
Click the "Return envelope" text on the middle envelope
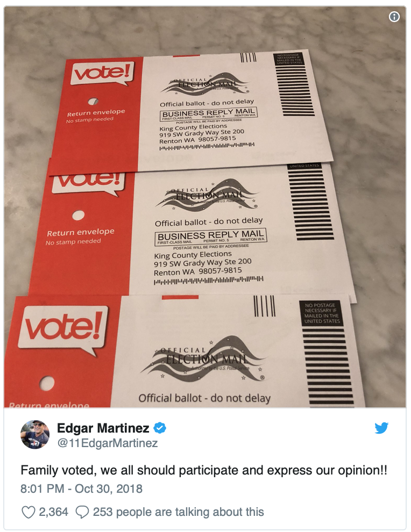click(81, 232)
